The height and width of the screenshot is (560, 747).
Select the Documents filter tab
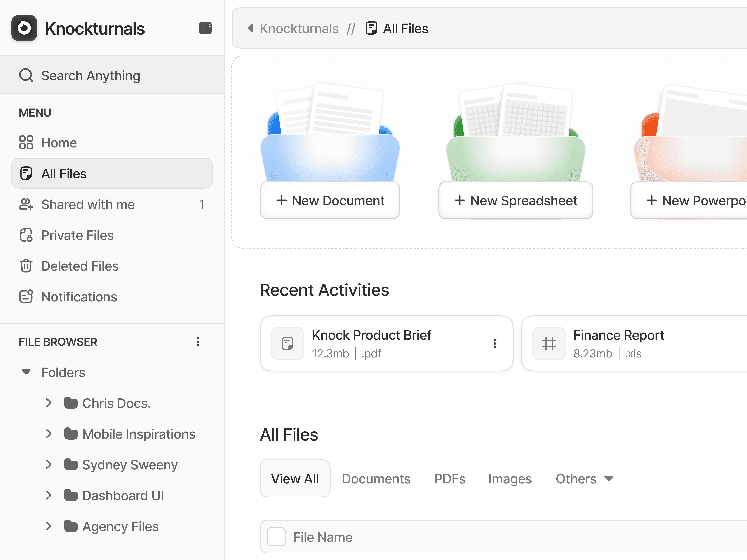pos(376,479)
